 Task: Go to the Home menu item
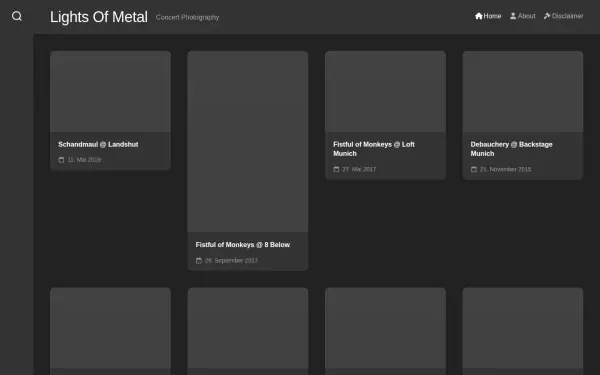click(x=488, y=16)
